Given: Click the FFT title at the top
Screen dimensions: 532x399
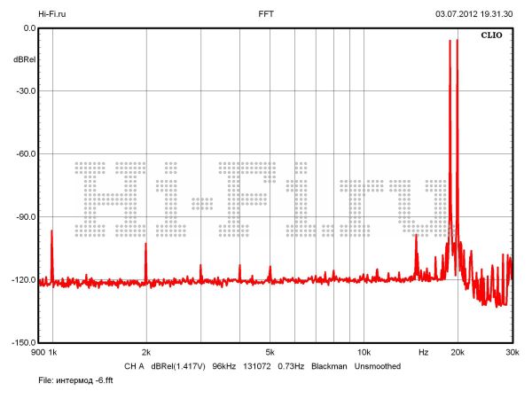Looking at the screenshot, I should [x=266, y=14].
